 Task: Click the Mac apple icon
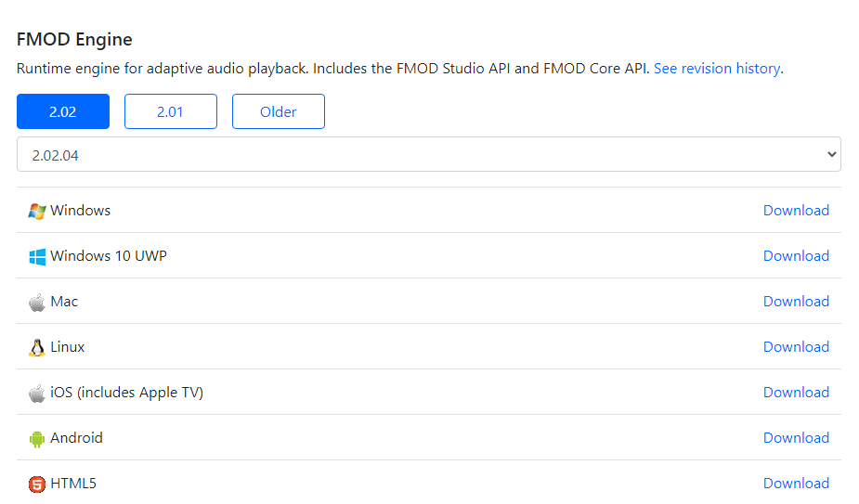pyautogui.click(x=37, y=302)
